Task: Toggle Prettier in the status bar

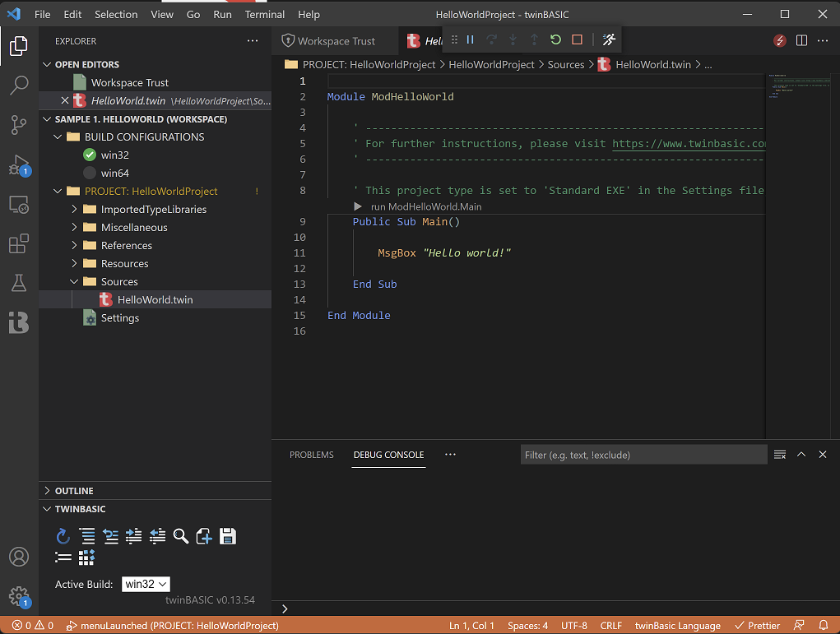Action: click(756, 625)
